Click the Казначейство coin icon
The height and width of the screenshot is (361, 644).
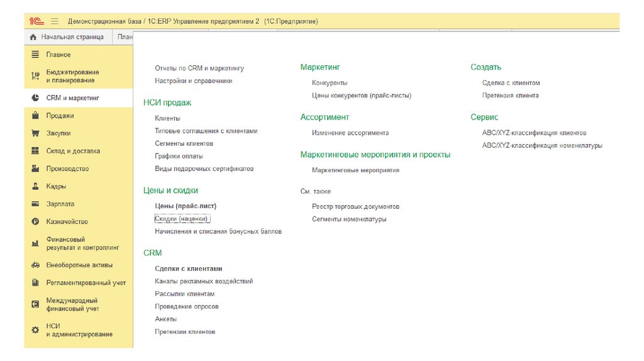35,221
